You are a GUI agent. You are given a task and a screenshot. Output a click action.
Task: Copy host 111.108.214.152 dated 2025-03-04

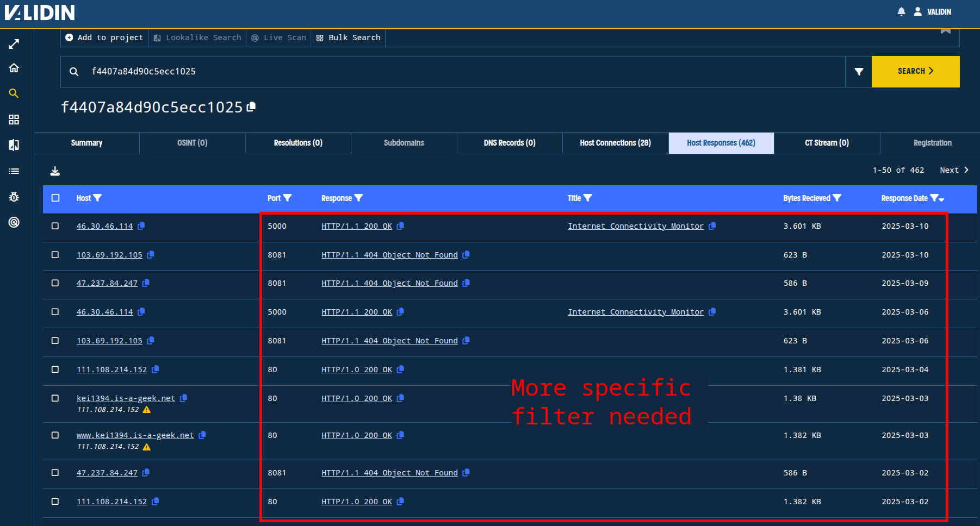tap(155, 370)
